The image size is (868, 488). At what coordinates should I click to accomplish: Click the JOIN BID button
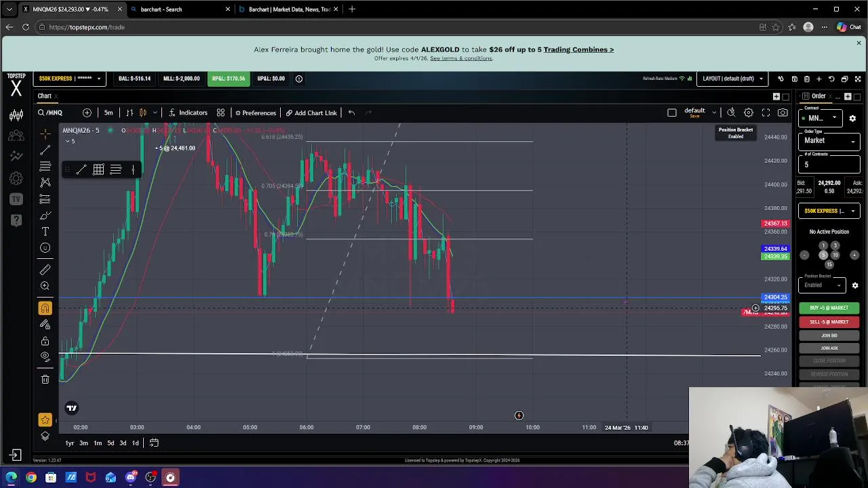(x=829, y=335)
